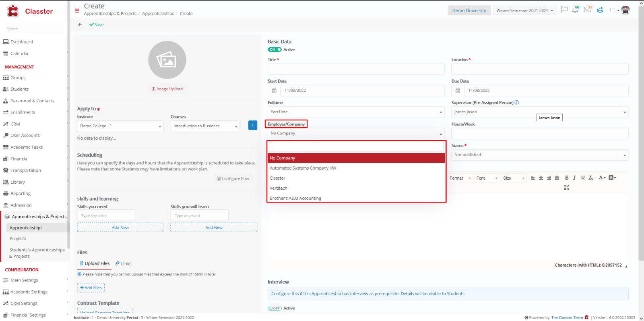Click the back arrow button
Viewport: 644px width, 321px height.
tap(80, 25)
